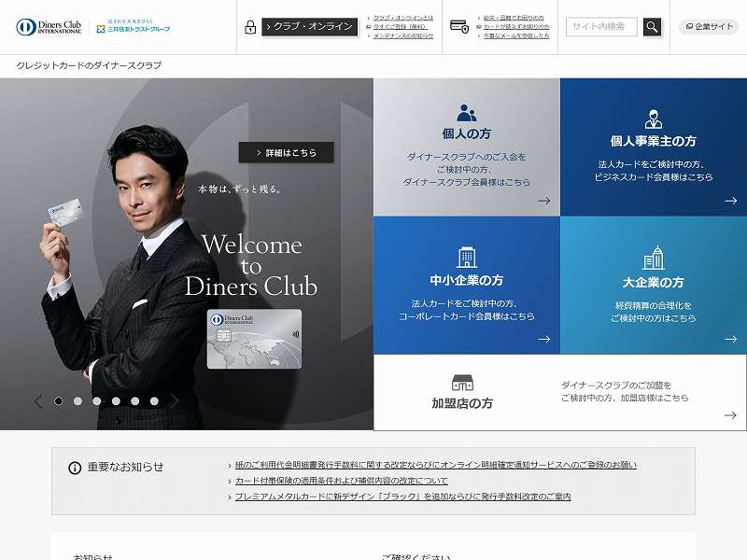Click the skyscraper icon above 大企業の方
747x560 pixels.
point(653,258)
